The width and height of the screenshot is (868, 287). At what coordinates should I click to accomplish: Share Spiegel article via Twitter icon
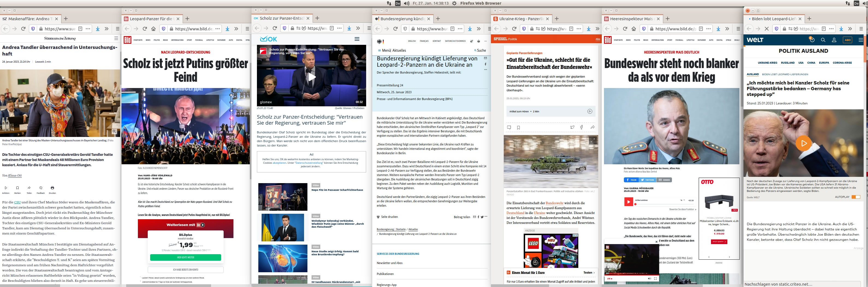572,127
